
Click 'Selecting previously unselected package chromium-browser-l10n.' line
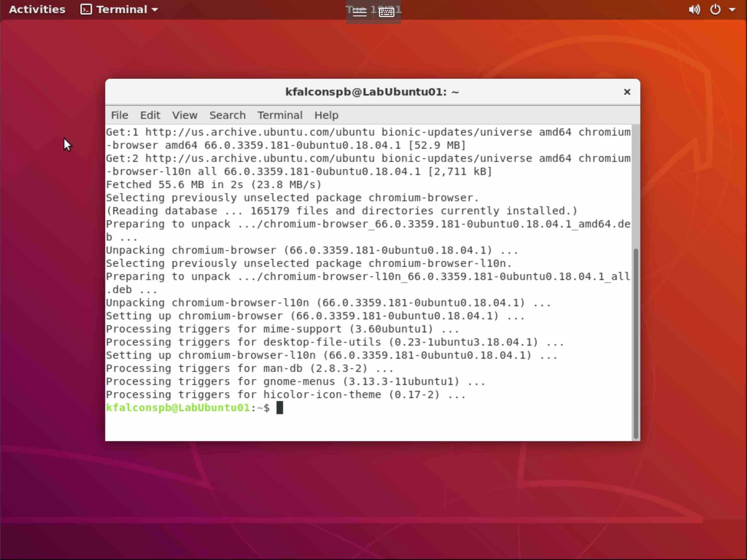tap(309, 263)
